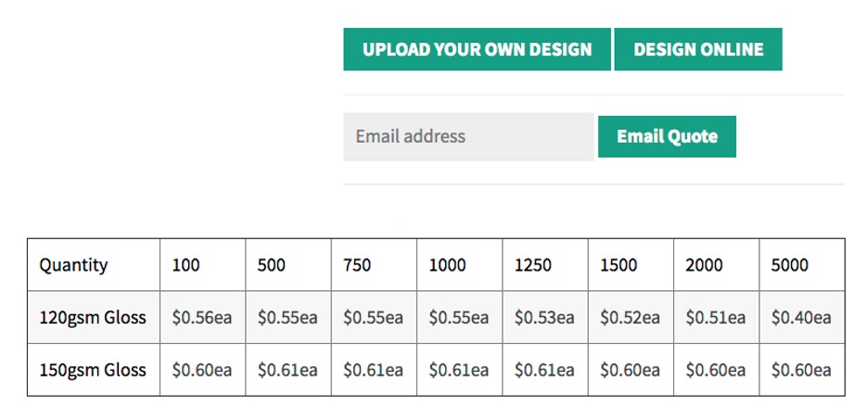Select the 150gsm Gloss row label

[93, 370]
